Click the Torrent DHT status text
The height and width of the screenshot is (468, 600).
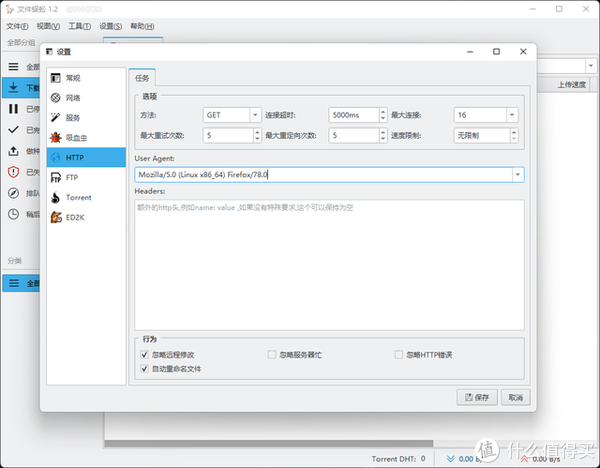(398, 458)
